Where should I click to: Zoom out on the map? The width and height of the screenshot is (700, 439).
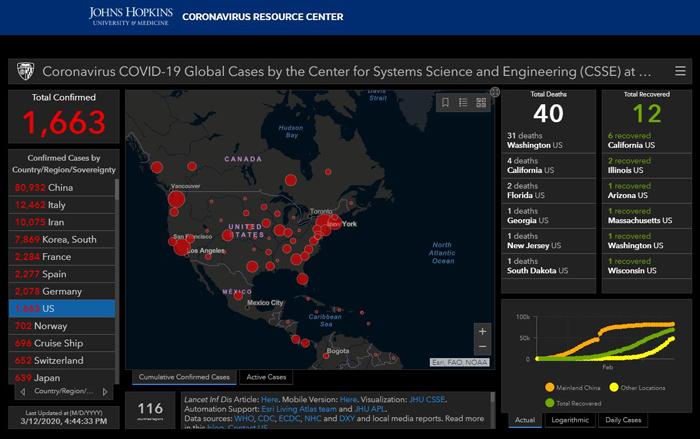click(483, 347)
